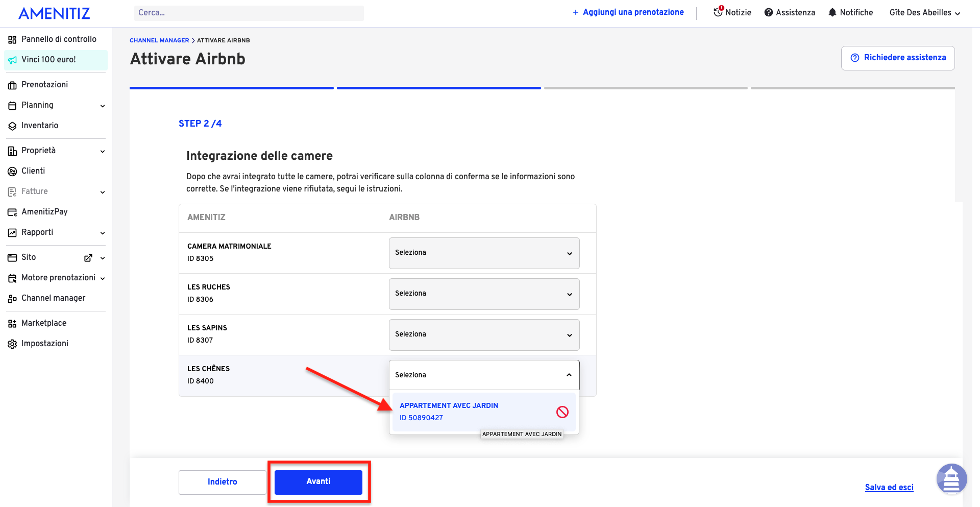
Task: Open the Gîte Des Abeilles account menu
Action: [x=924, y=13]
